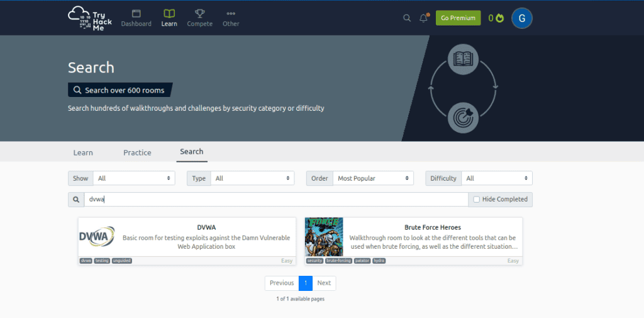This screenshot has width=644, height=318.
Task: Open the Type filter dropdown
Action: 252,179
